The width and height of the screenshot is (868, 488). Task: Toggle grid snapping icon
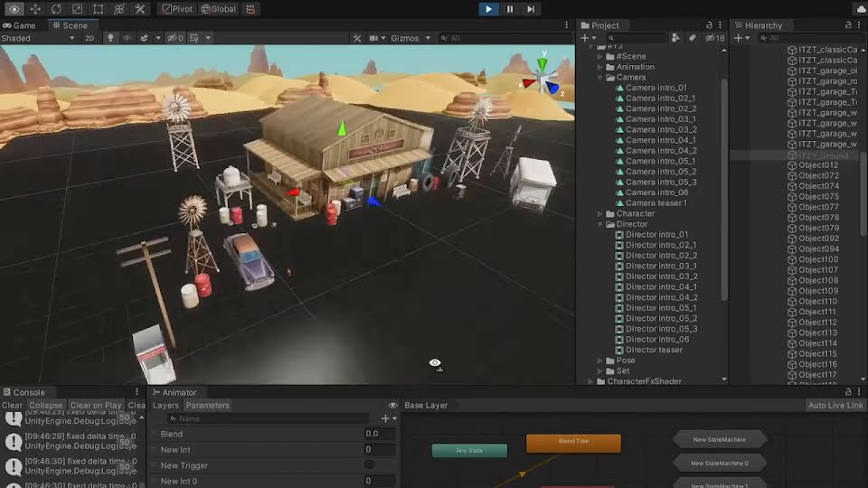point(250,9)
